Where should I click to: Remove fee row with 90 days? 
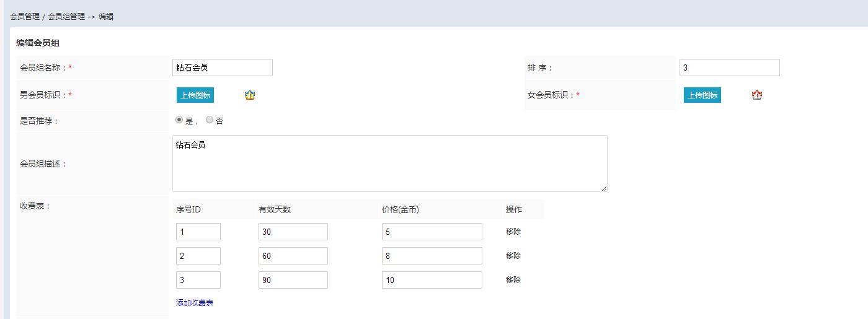click(513, 280)
